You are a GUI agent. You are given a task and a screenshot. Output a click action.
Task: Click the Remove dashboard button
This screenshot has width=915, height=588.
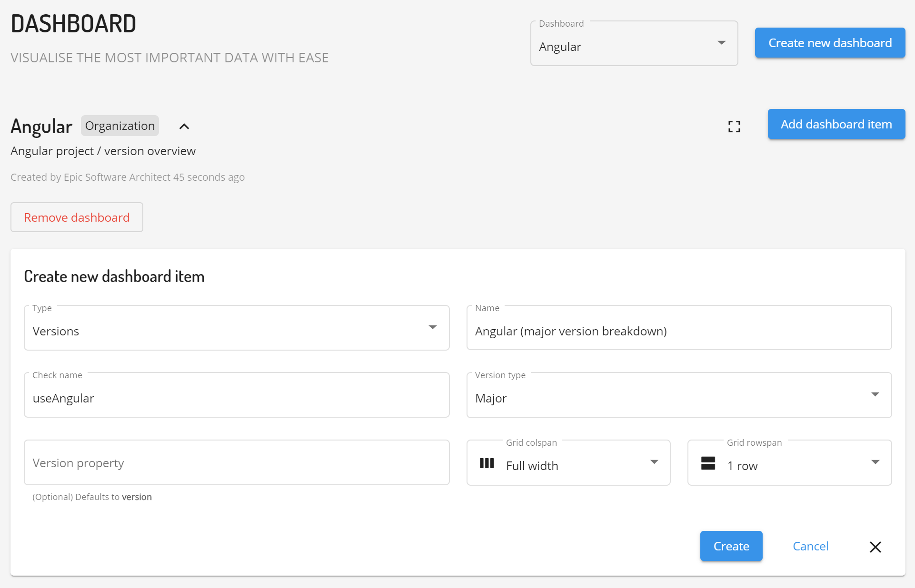77,217
